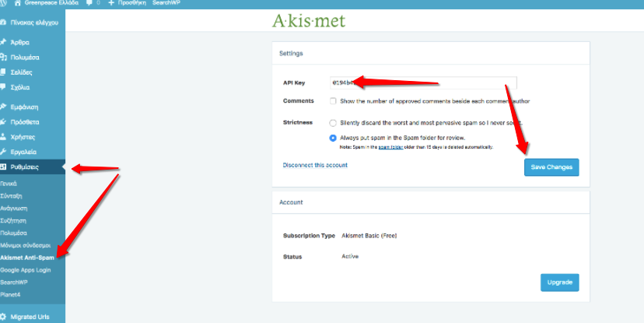The width and height of the screenshot is (644, 323).
Task: Open the comments bubble in admin bar
Action: [x=89, y=3]
